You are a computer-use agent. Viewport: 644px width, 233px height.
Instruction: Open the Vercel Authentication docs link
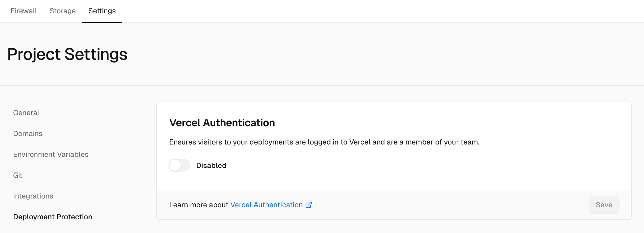[x=267, y=205]
